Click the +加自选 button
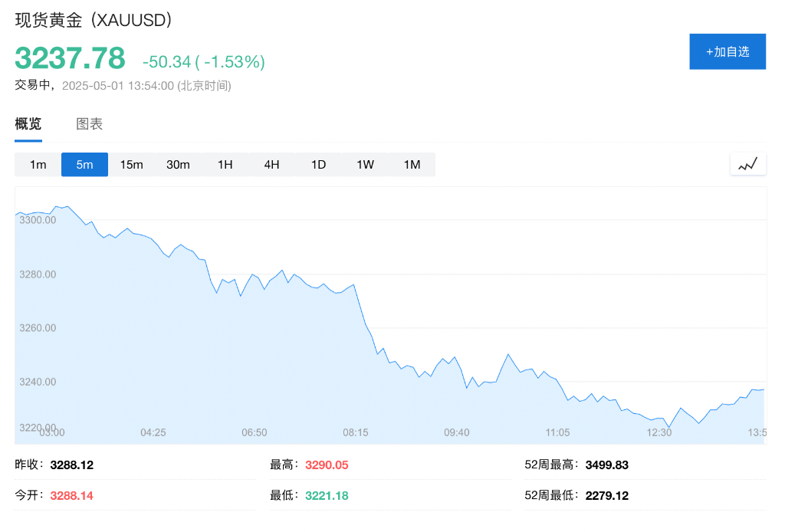The image size is (785, 532). 727,51
